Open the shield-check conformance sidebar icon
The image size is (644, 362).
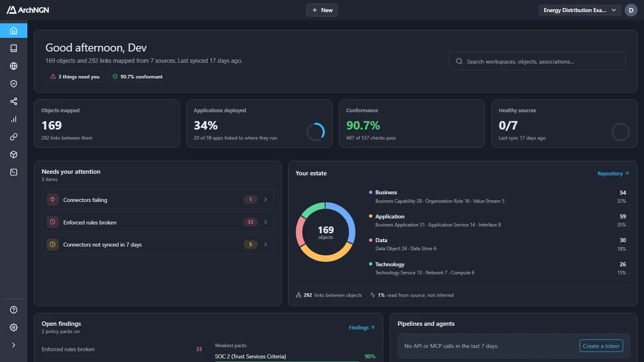click(14, 84)
